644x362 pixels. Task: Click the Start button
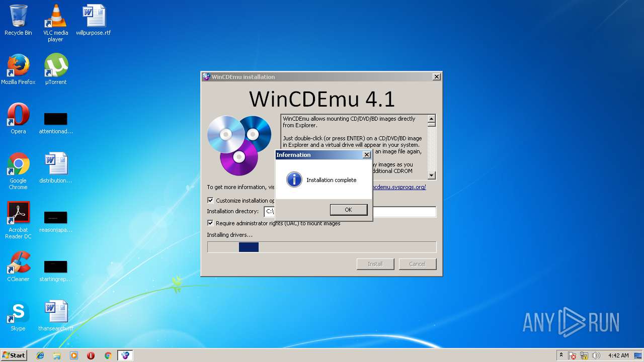[14, 355]
